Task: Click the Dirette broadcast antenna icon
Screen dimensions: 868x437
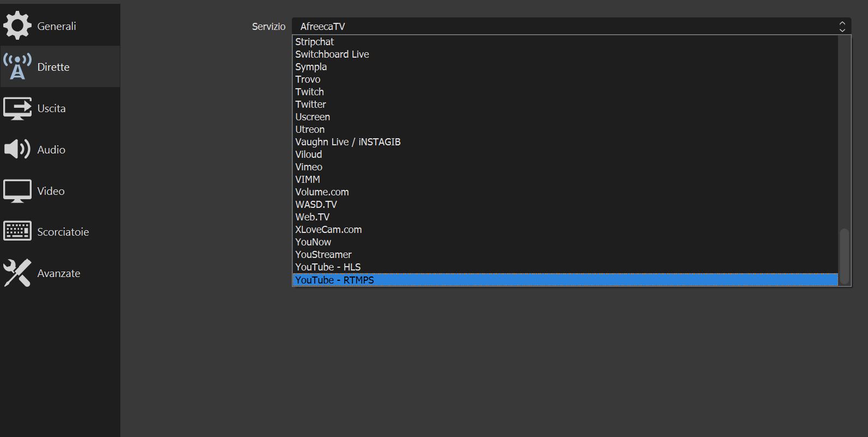Action: [17, 66]
